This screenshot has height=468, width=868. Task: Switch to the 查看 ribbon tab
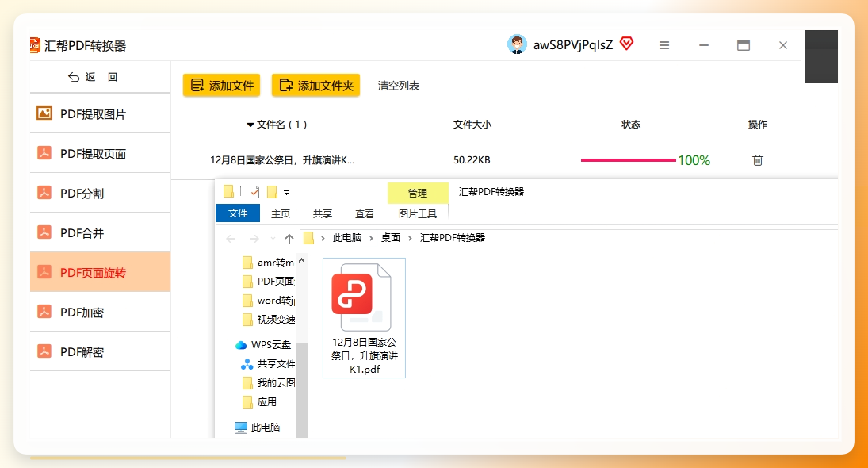point(365,214)
